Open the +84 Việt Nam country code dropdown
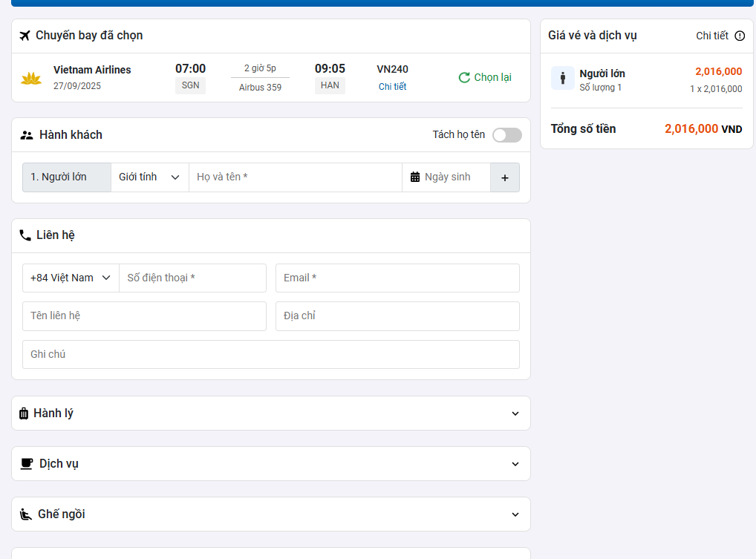This screenshot has width=756, height=559. (71, 278)
